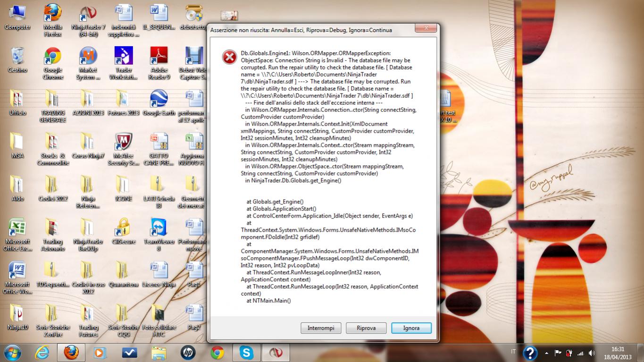Select the Stocks & Commodities folder
The height and width of the screenshot is (362, 644).
pos(53,149)
